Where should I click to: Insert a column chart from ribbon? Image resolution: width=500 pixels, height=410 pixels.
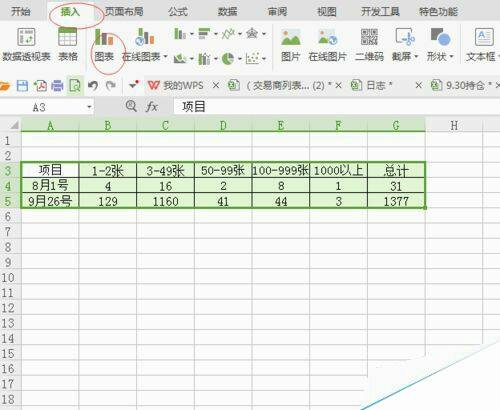point(180,34)
